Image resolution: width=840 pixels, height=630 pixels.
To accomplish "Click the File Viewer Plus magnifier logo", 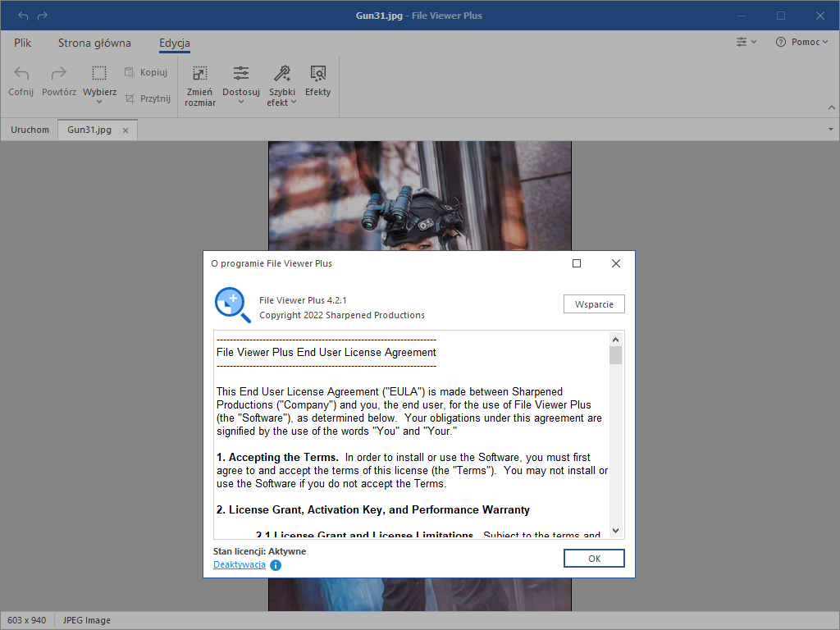I will [232, 305].
